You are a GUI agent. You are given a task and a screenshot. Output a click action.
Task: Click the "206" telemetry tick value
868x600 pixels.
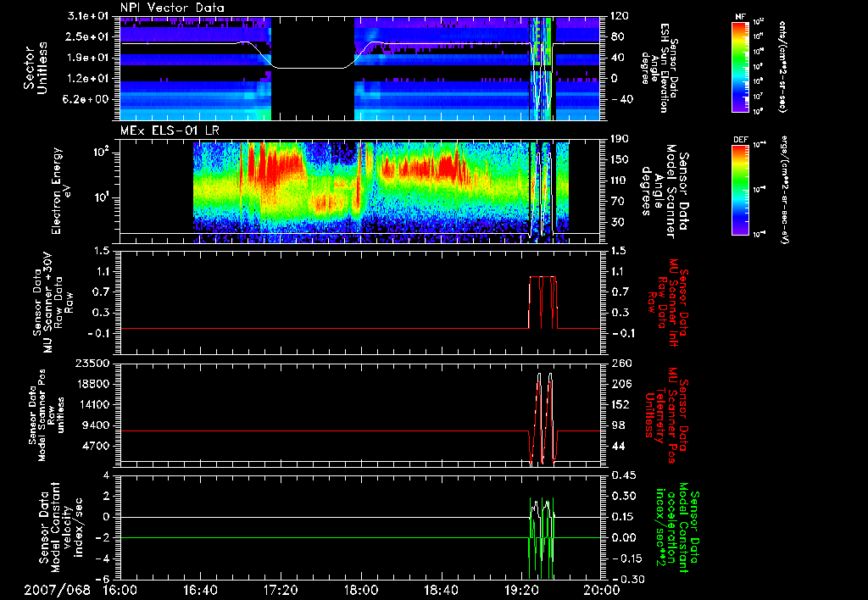point(620,384)
